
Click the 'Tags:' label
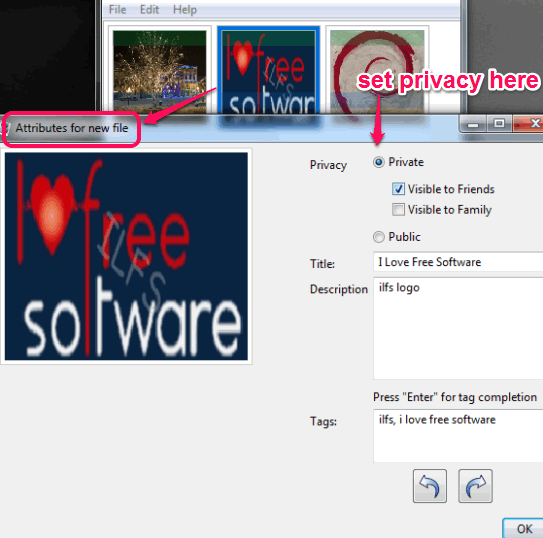click(x=323, y=421)
